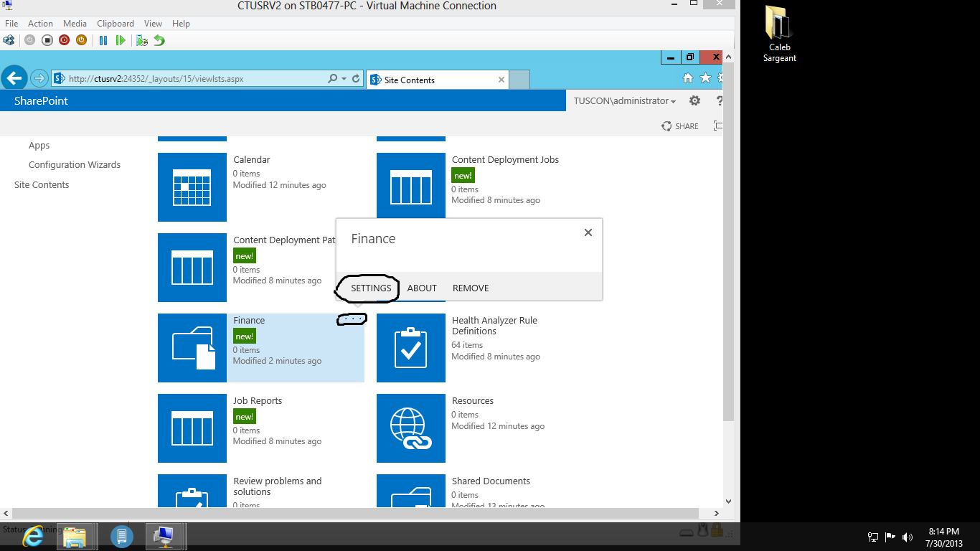Open the Finance ellipsis callout button
Screen dimensions: 980x551
352,319
